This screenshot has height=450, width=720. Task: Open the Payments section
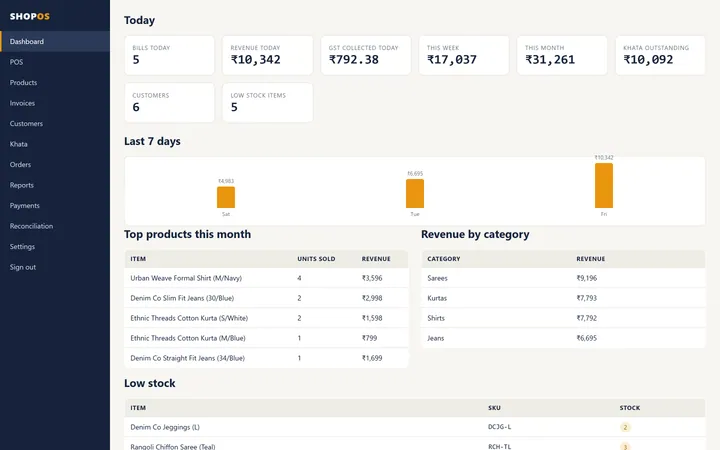click(x=55, y=206)
